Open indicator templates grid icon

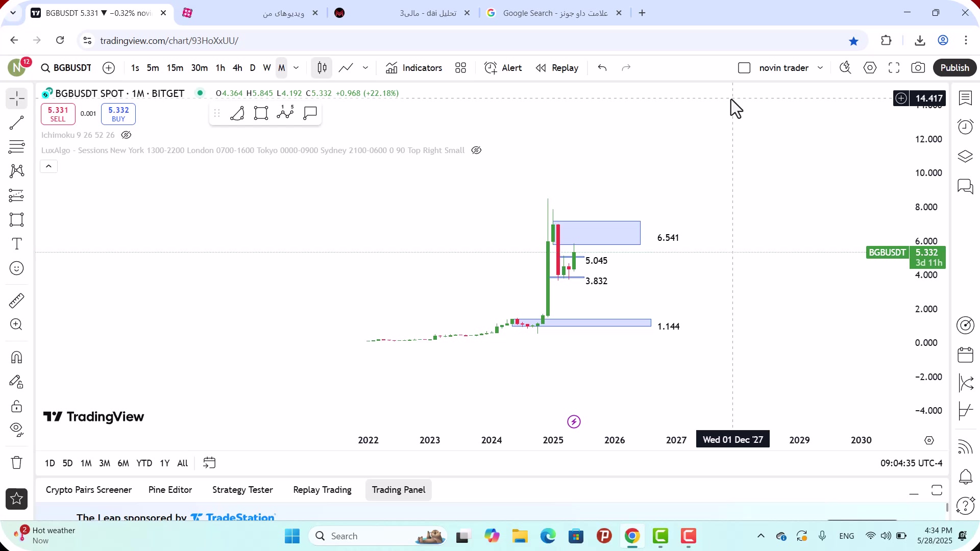(x=461, y=68)
